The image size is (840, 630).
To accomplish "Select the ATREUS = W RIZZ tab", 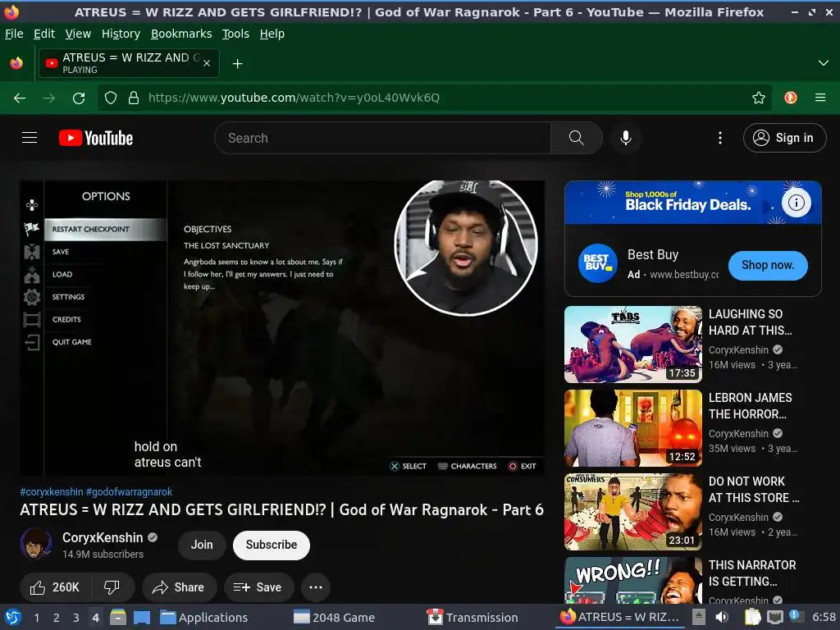I will 129,63.
